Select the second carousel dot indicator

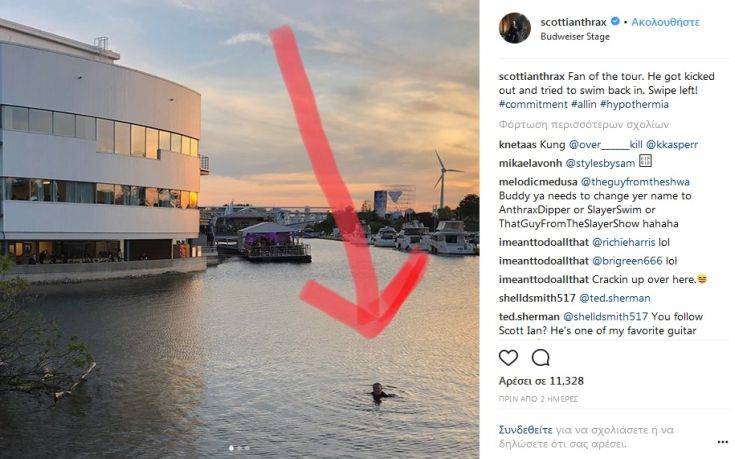click(239, 448)
